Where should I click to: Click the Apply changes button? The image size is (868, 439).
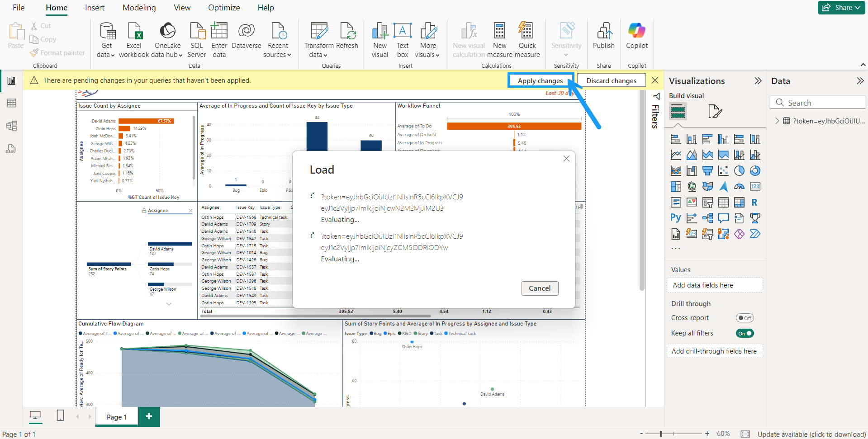click(x=540, y=80)
